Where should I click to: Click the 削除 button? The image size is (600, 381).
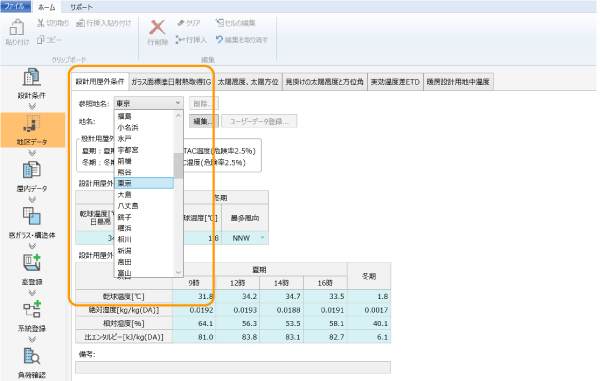204,103
